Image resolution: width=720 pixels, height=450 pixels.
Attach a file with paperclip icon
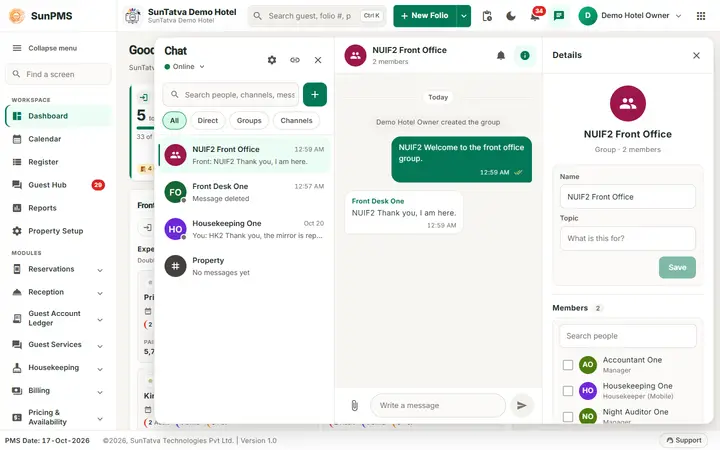[x=354, y=405]
